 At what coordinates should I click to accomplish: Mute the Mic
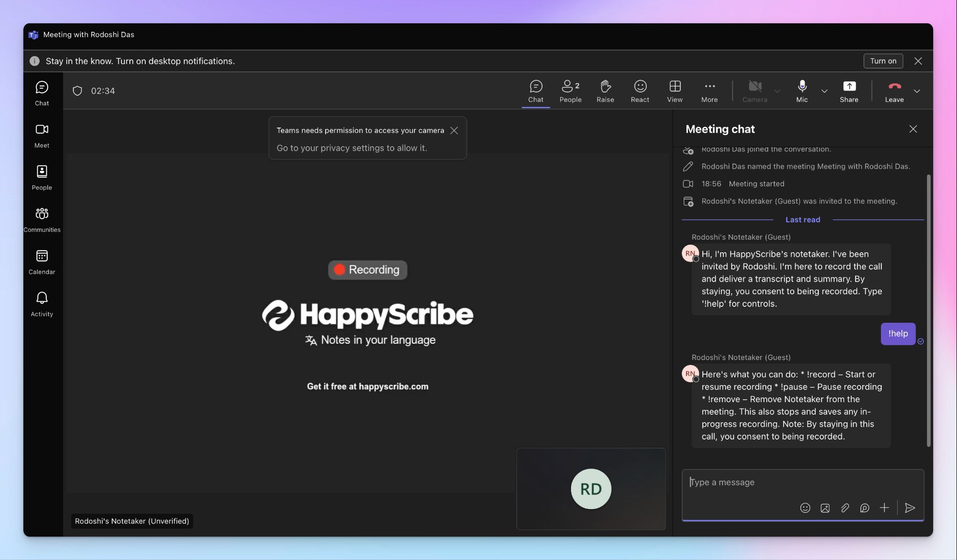pos(802,91)
